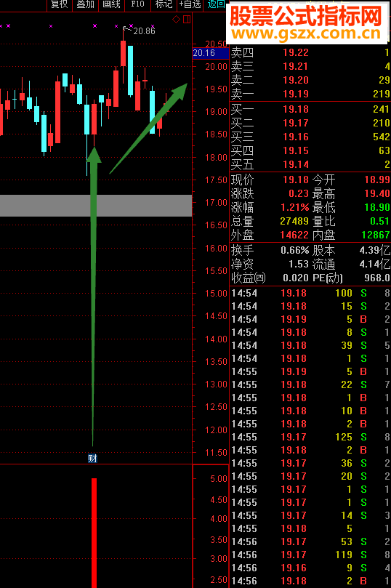Viewport: 391px width, 588px height.
Task: Select the 14:55 19.19 buy trade row
Action: (x=310, y=371)
